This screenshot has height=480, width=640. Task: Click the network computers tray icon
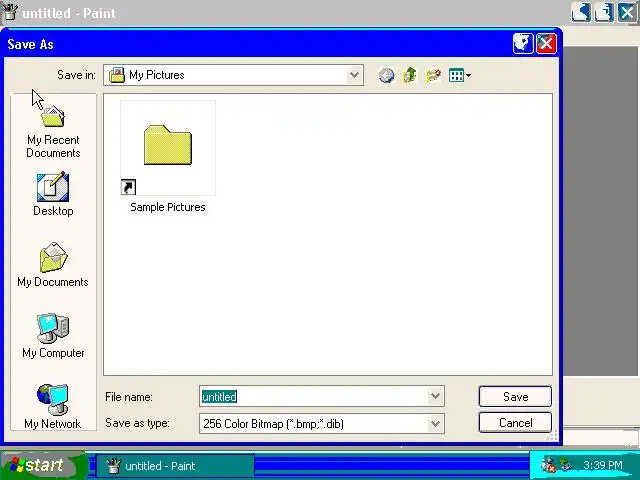[x=566, y=464]
